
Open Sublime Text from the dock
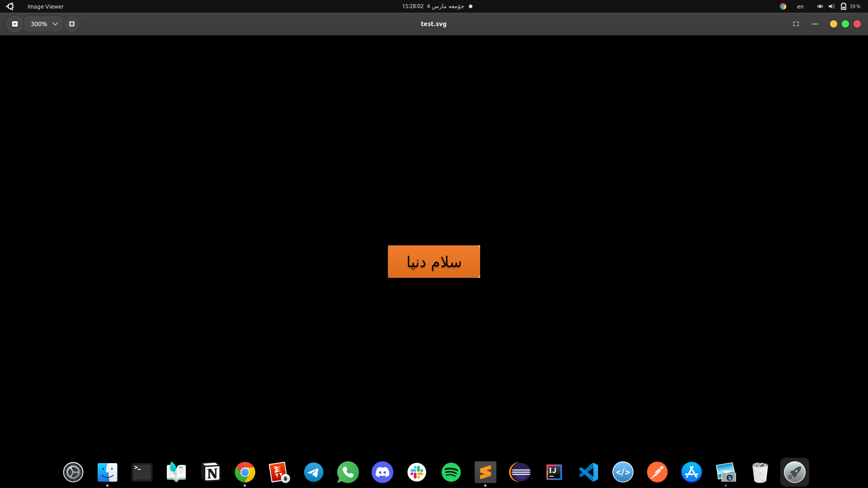point(486,472)
